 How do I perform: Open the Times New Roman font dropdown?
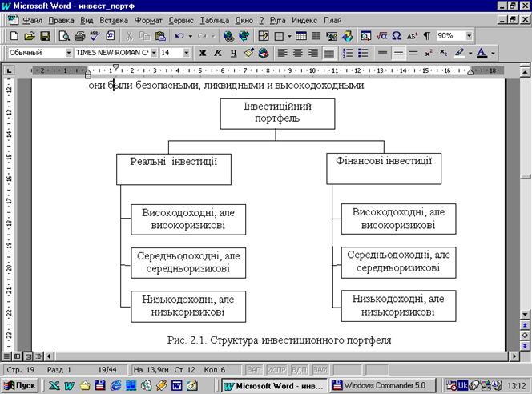[x=153, y=54]
